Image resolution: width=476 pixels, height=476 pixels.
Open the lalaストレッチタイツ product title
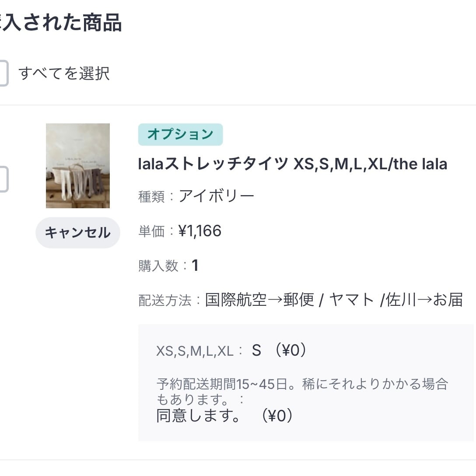pos(292,164)
